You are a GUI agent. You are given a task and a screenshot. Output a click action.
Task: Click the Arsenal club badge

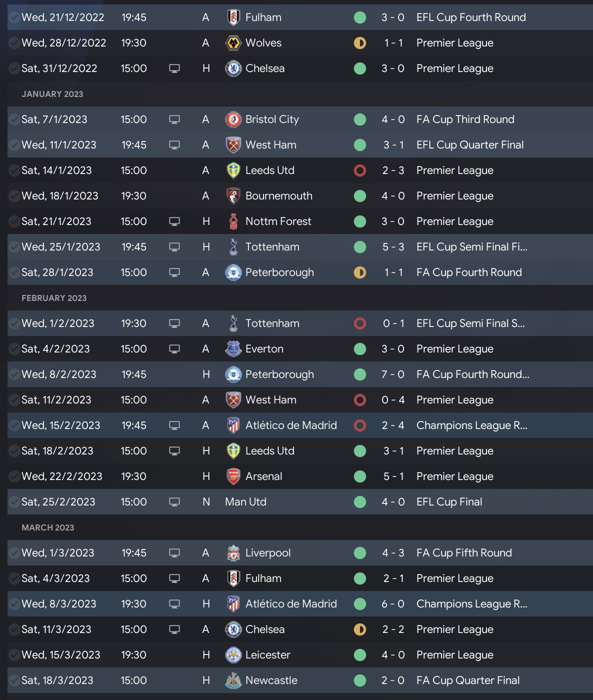coord(233,476)
